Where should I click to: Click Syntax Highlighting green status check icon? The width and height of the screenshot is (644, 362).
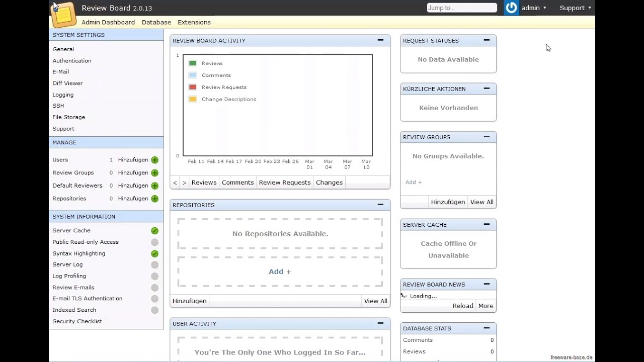(x=154, y=254)
